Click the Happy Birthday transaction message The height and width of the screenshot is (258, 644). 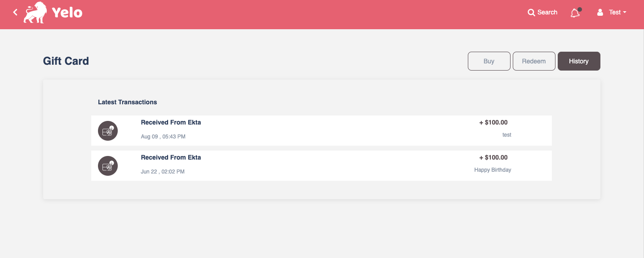tap(493, 170)
